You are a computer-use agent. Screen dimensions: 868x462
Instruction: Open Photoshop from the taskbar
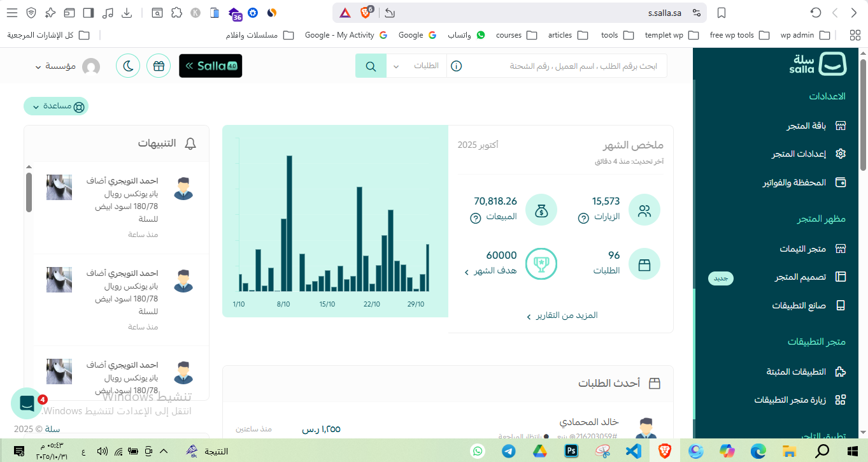point(571,451)
